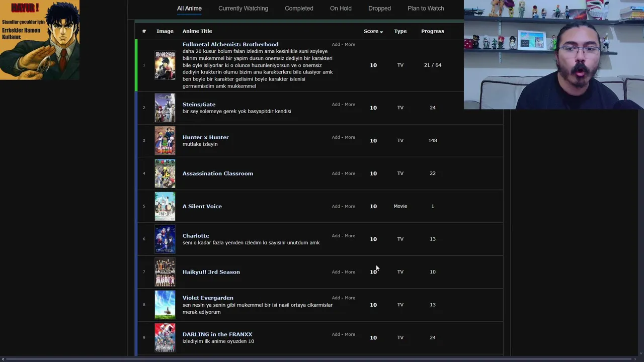Viewport: 644px width, 362px height.
Task: Sort by Anime Title column header
Action: pyautogui.click(x=197, y=31)
